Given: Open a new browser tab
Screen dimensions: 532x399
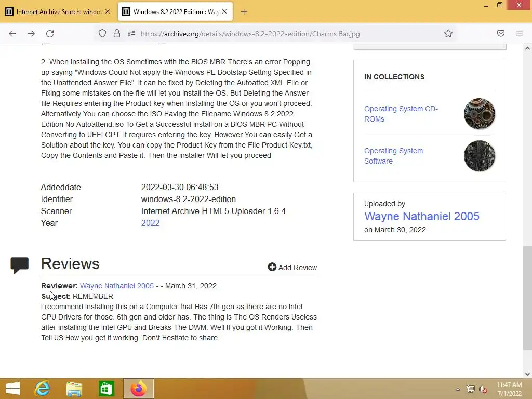Looking at the screenshot, I should pos(244,12).
